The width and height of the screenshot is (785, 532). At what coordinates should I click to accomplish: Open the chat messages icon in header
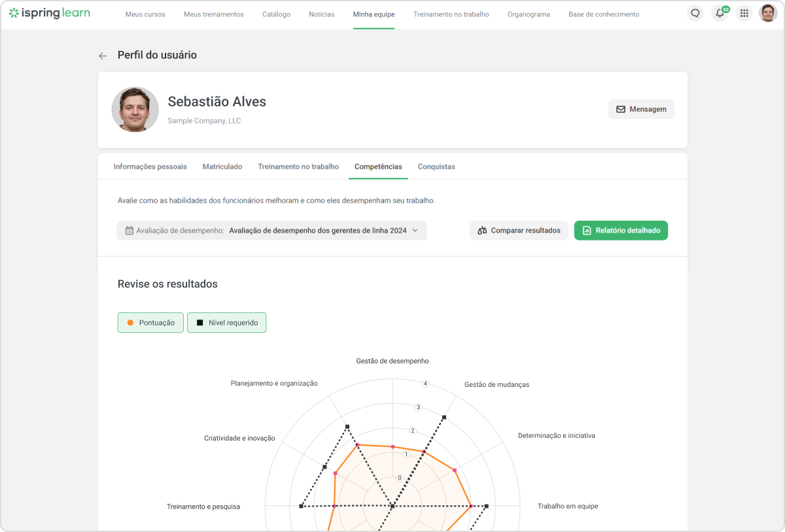(x=695, y=13)
